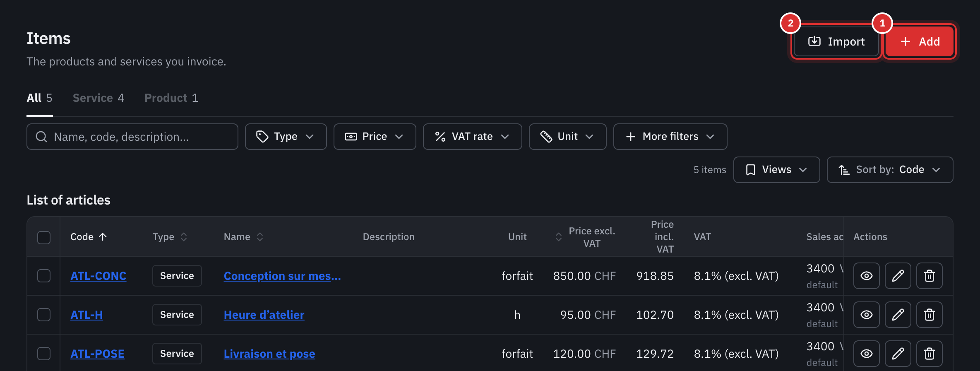Sort by the Name column header
This screenshot has width=980, height=371.
click(243, 237)
